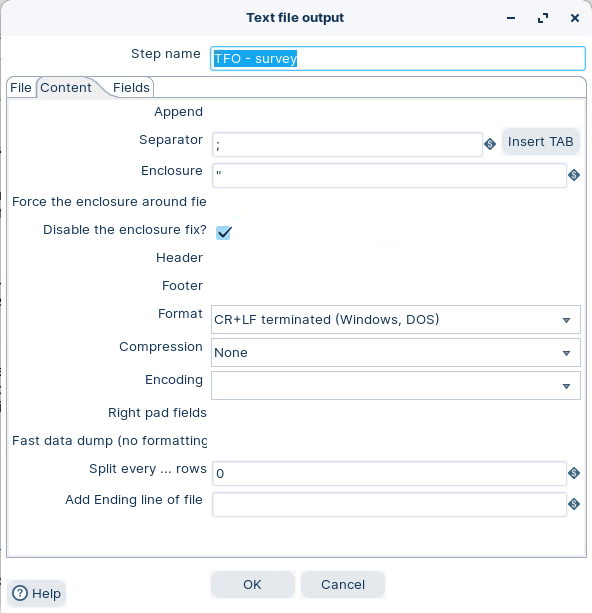Click into the Step name text field
This screenshot has height=613, width=592.
click(x=398, y=59)
